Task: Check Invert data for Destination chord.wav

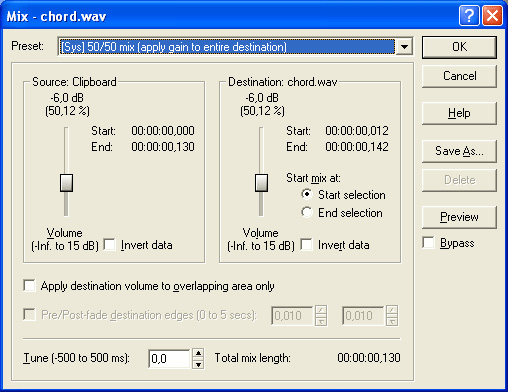Action: 306,244
